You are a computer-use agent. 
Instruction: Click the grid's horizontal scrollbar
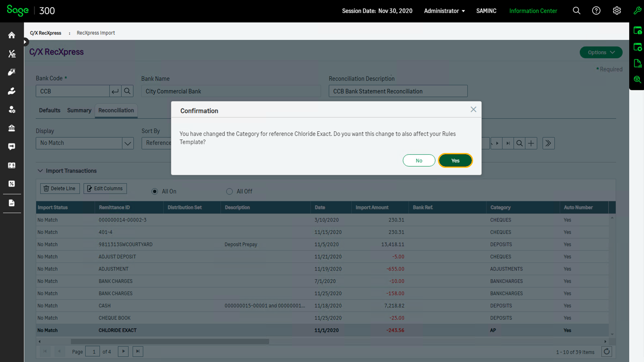170,342
